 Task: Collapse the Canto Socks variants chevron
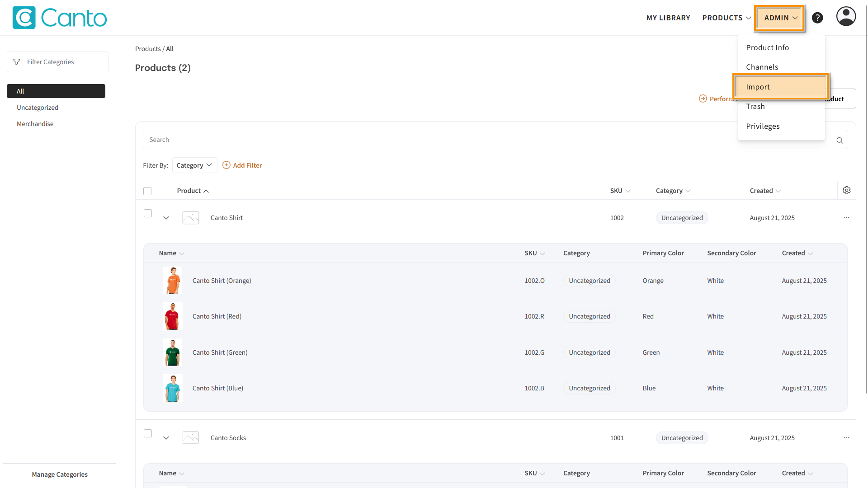(x=166, y=438)
